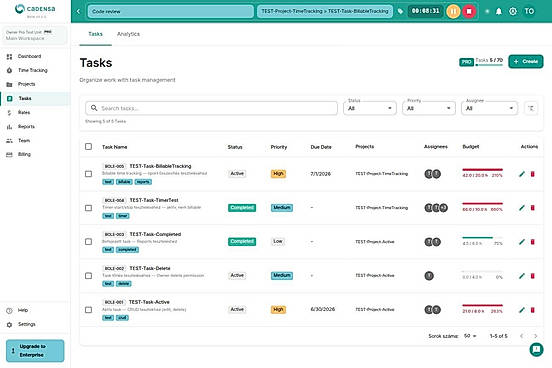Click the Create task button
The image size is (552, 368).
tap(526, 61)
